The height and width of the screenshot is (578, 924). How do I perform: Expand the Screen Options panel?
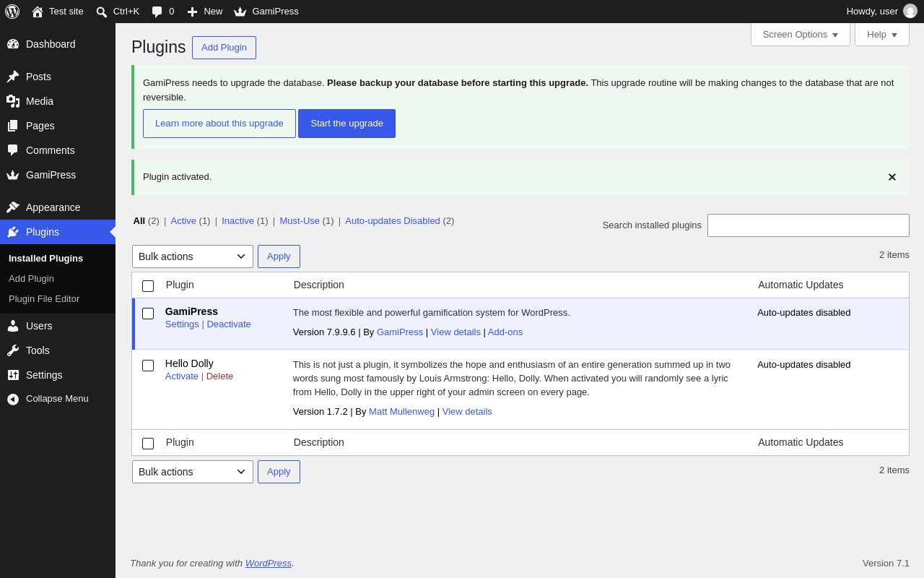[x=801, y=34]
